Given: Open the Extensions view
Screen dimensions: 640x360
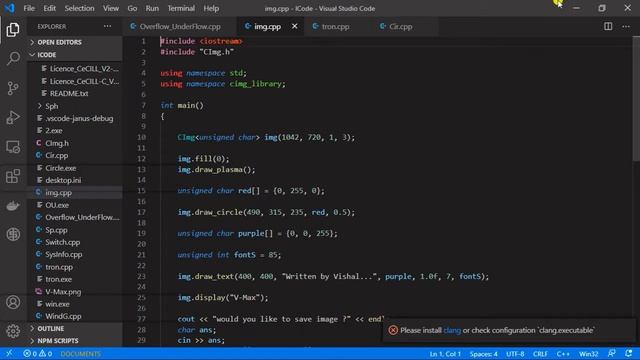Looking at the screenshot, I should (13, 176).
